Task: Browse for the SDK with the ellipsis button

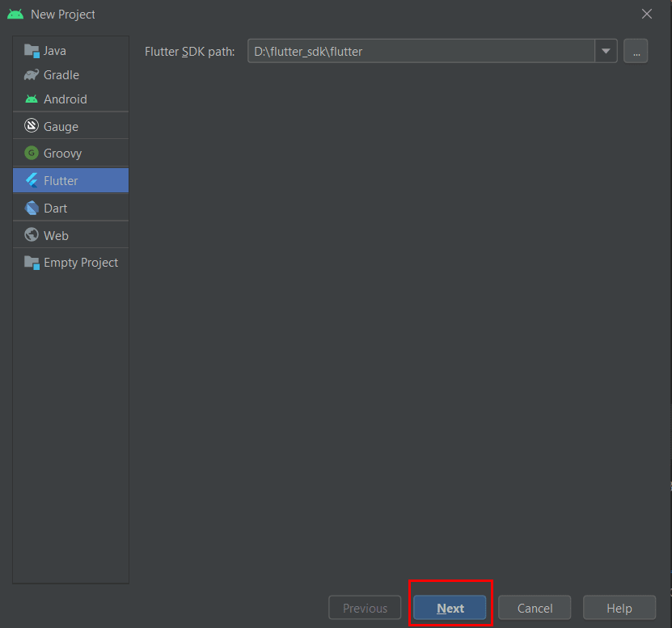Action: [x=636, y=52]
